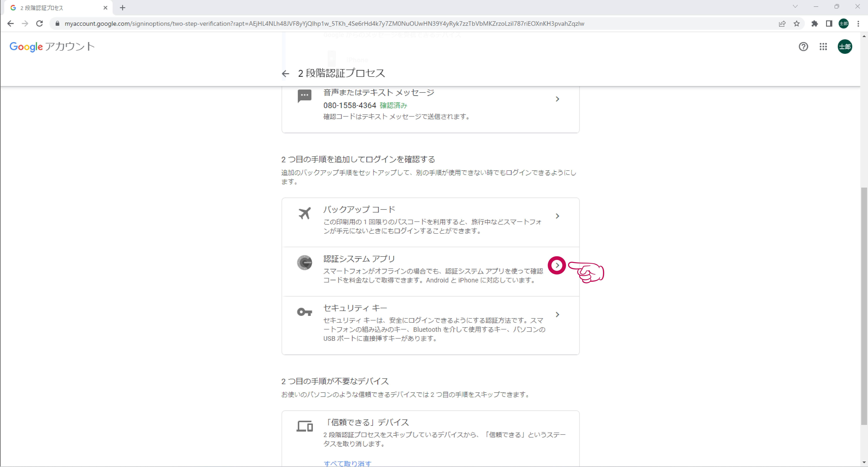Close the 2 段階認証プロセス tab

(106, 8)
